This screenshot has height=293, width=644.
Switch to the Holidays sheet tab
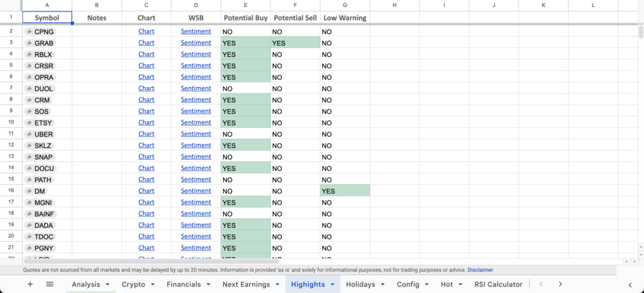[x=360, y=285]
